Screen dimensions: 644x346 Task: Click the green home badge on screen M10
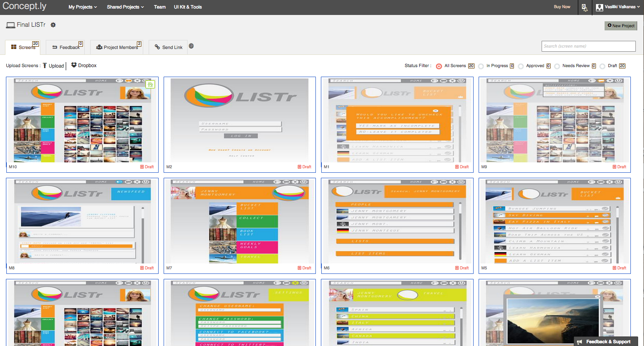tap(150, 84)
